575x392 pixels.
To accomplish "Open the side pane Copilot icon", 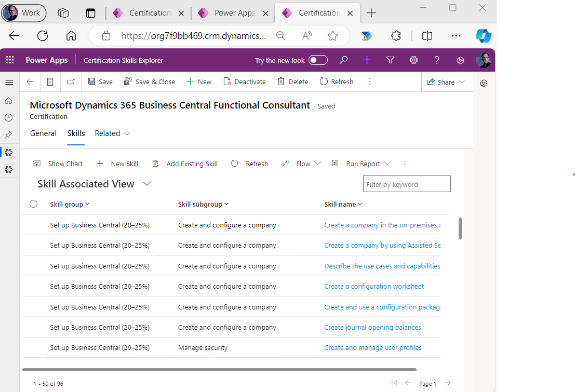I will coord(484,83).
